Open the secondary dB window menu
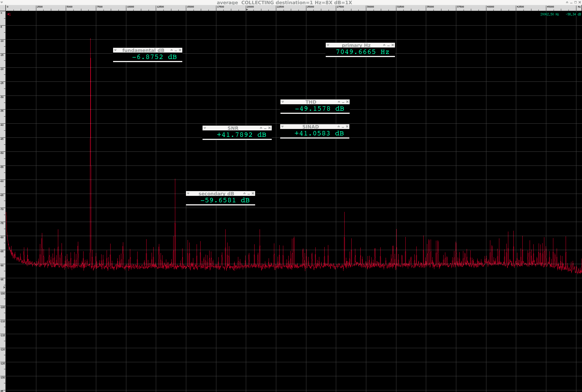Screen dimensions: 582x392 click(188, 194)
